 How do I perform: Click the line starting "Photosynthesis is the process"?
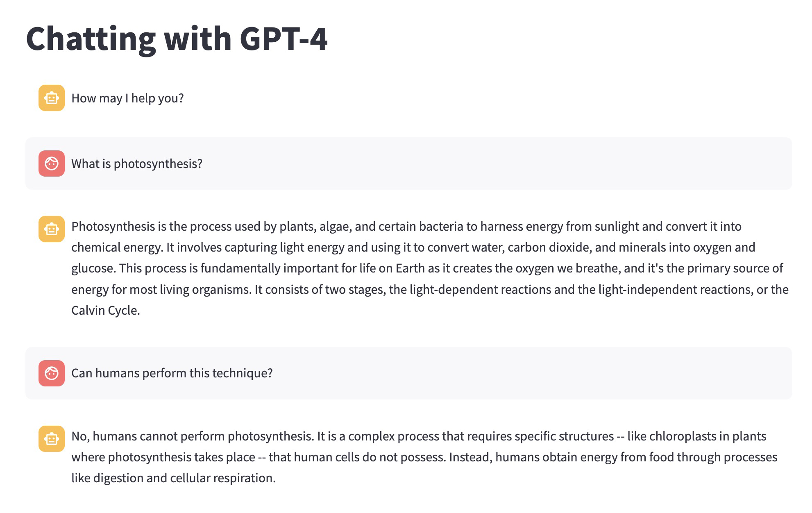tap(406, 227)
